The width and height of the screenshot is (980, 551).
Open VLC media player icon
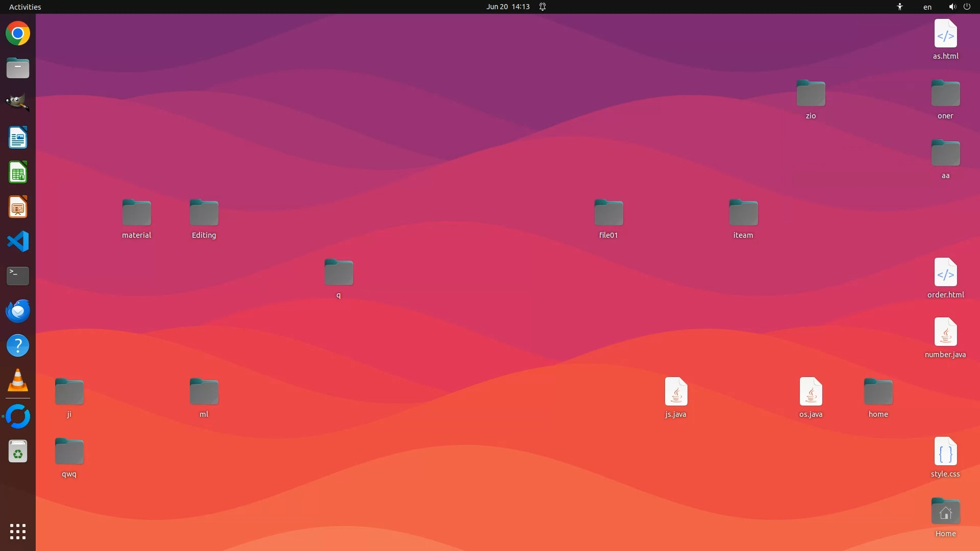pyautogui.click(x=18, y=381)
